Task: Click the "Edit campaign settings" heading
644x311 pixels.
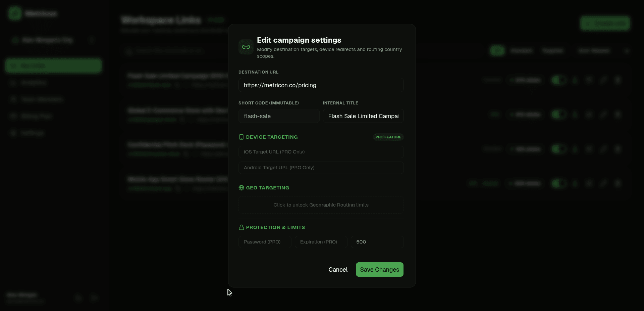Action: [x=299, y=40]
